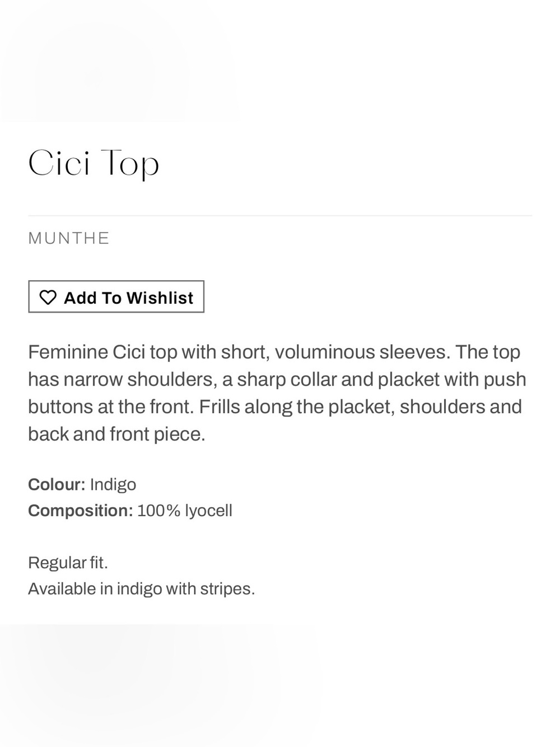Select the Indigo colour value
560x747 pixels.
(113, 485)
